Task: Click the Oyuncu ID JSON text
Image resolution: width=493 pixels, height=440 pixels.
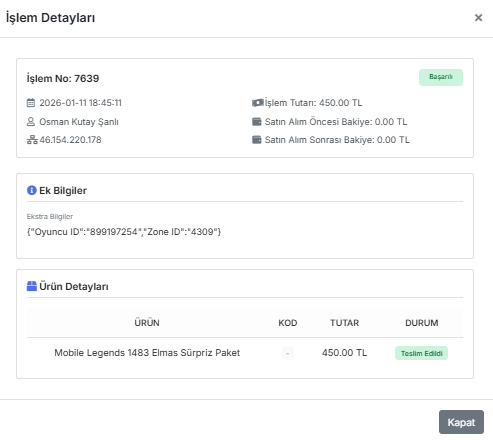Action: 124,232
